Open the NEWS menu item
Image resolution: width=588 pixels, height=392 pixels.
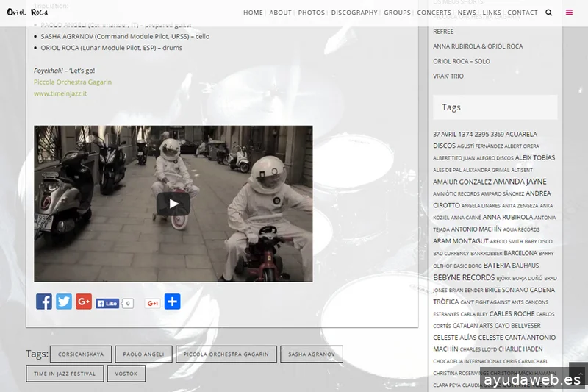click(x=467, y=13)
